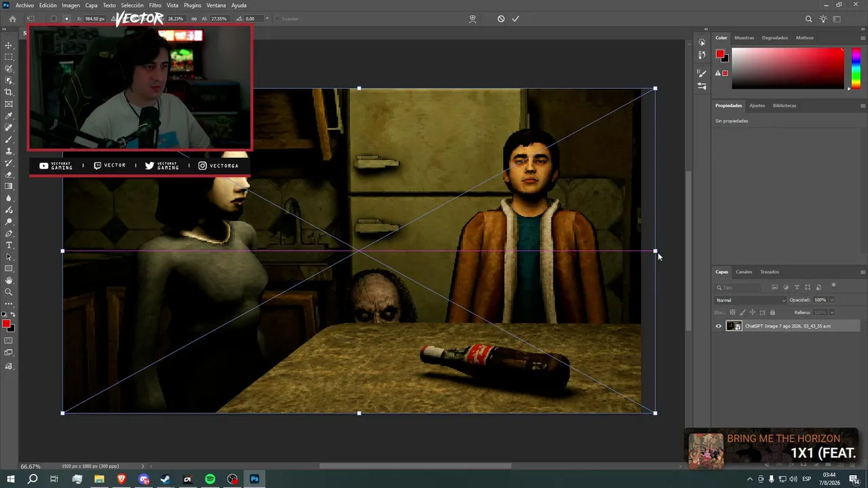Open Photoshop search magnifier icon
The height and width of the screenshot is (488, 868).
[x=808, y=19]
